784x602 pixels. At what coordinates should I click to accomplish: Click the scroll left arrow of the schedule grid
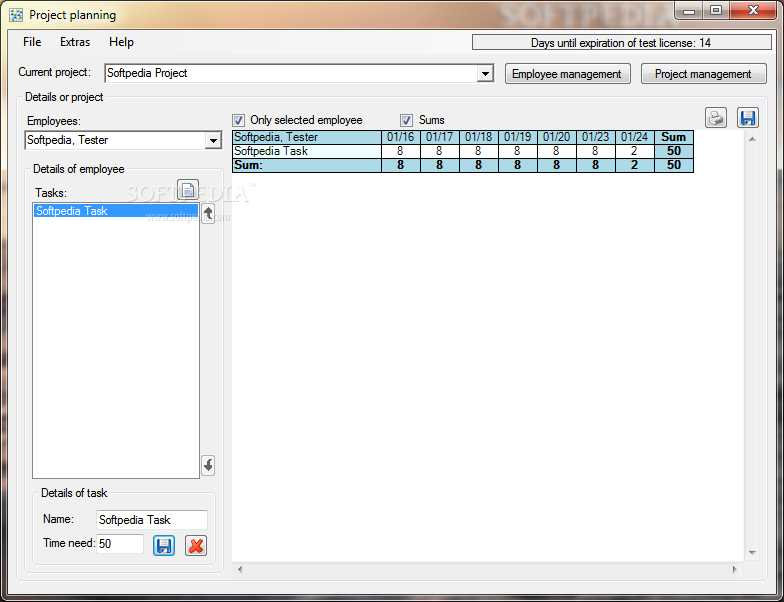(x=240, y=569)
